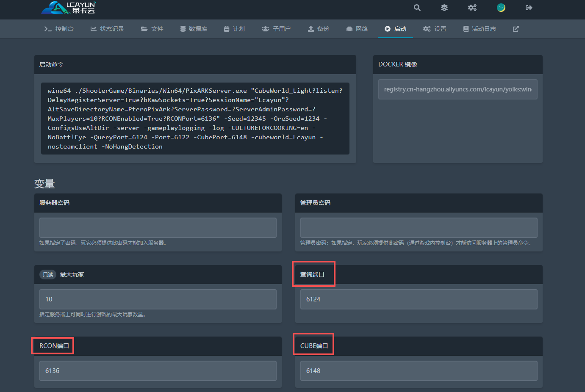This screenshot has width=585, height=392.
Task: Click the logout icon in header
Action: coord(529,8)
